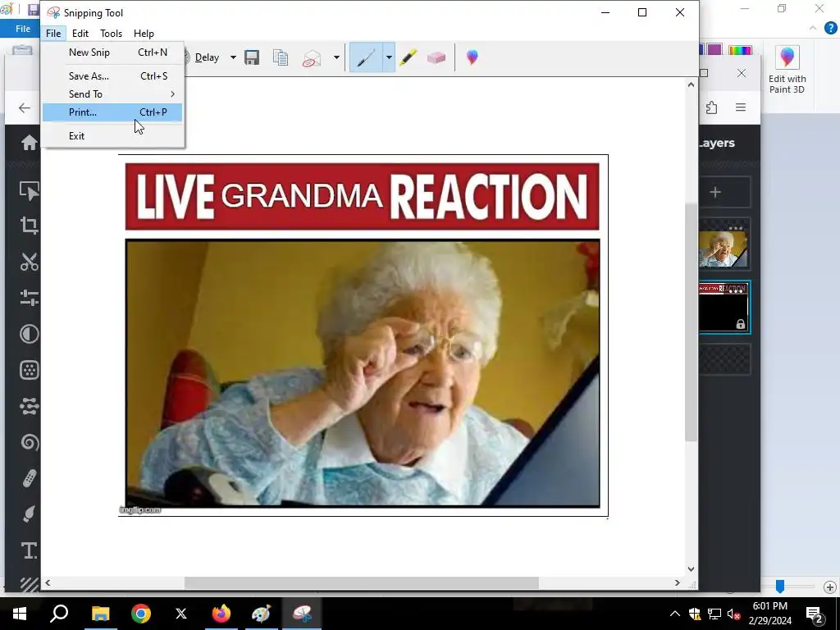
Task: Select the REACTION banner layer thumbnail
Action: pyautogui.click(x=724, y=307)
